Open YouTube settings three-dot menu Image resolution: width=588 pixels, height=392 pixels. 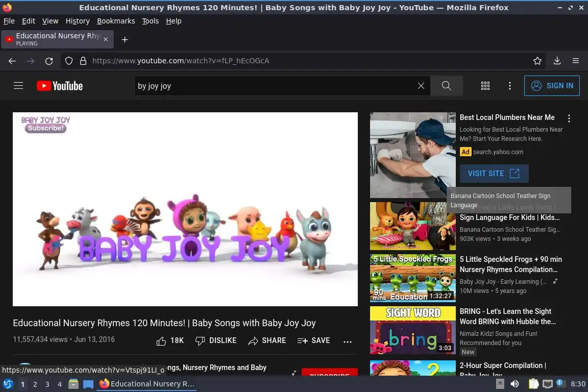pyautogui.click(x=509, y=86)
